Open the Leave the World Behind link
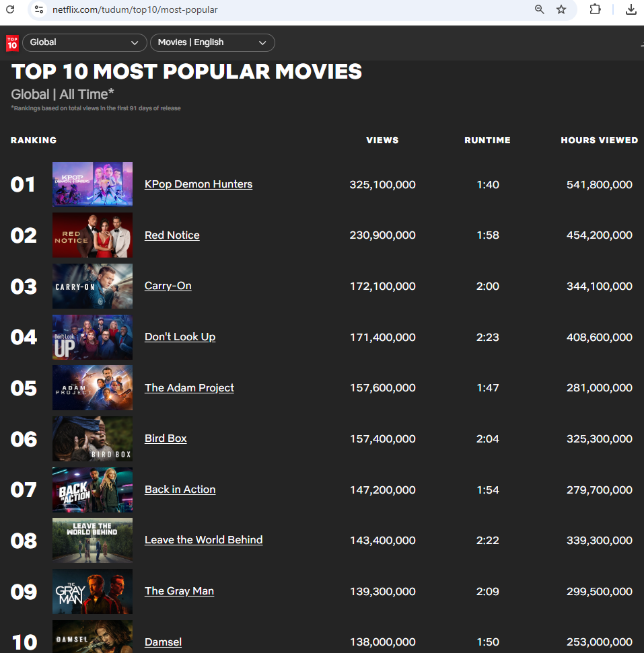Screen dimensions: 644x653 (203, 540)
